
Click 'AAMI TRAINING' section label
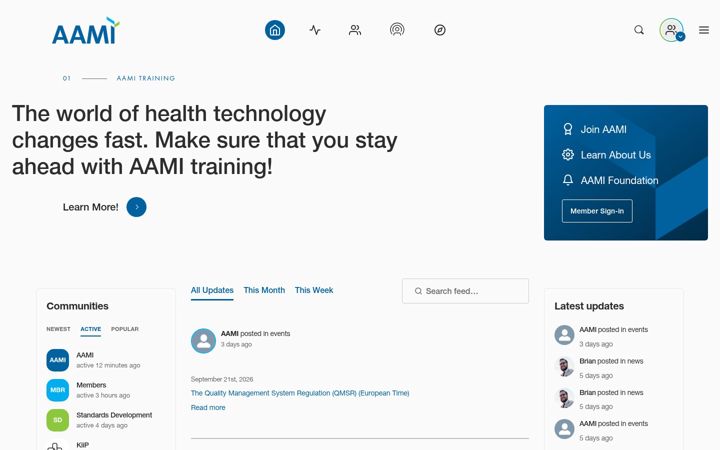[x=146, y=79]
